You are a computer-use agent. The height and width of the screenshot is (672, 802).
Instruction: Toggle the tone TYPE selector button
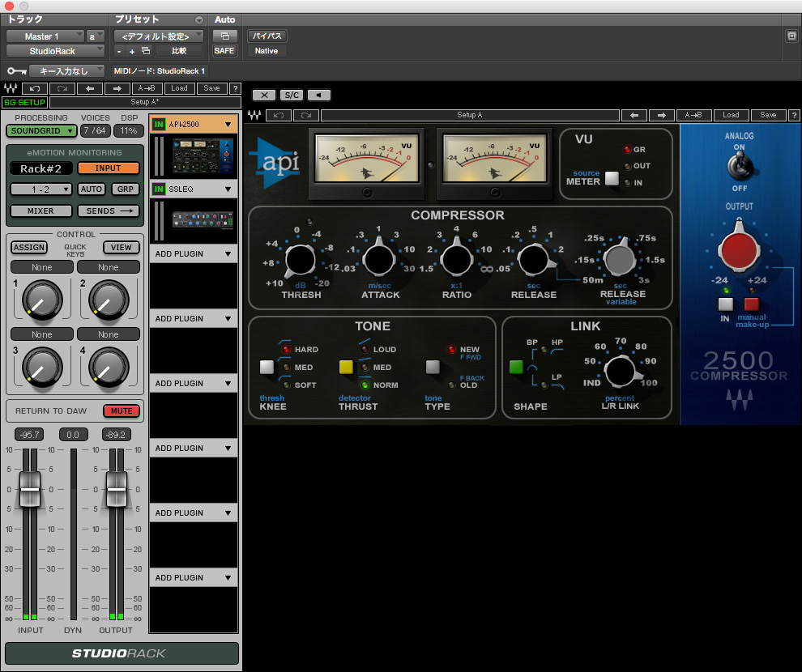click(x=433, y=367)
